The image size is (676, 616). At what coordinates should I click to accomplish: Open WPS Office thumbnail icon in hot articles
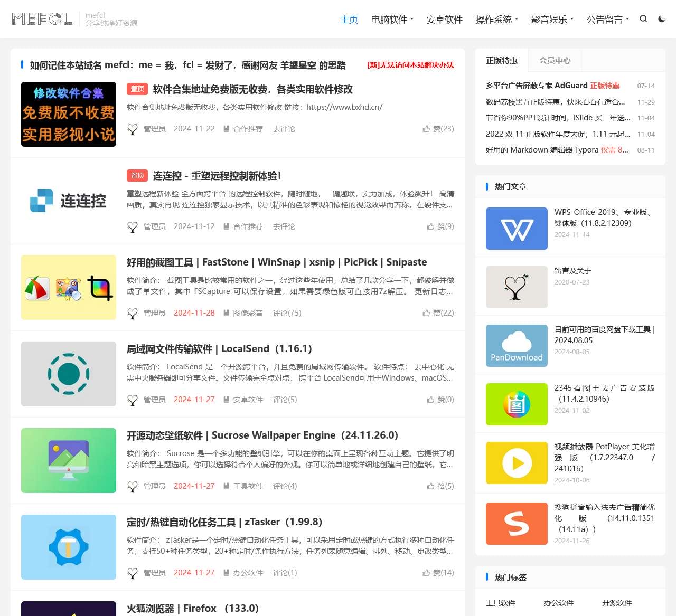pyautogui.click(x=517, y=229)
